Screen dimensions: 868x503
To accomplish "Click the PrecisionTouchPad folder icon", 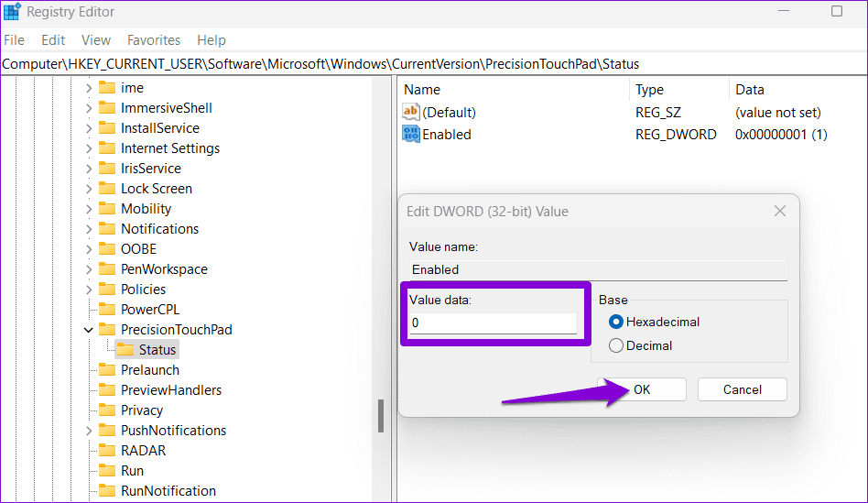I will tap(107, 330).
